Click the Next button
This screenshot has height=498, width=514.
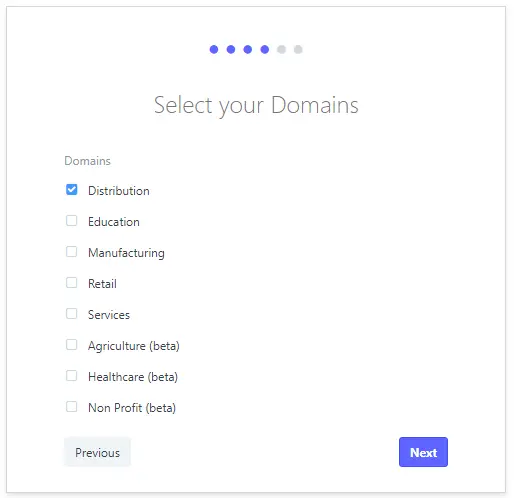(x=423, y=452)
